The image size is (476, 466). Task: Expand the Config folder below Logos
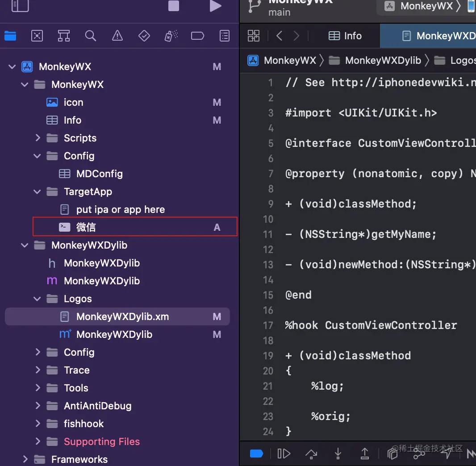[38, 352]
